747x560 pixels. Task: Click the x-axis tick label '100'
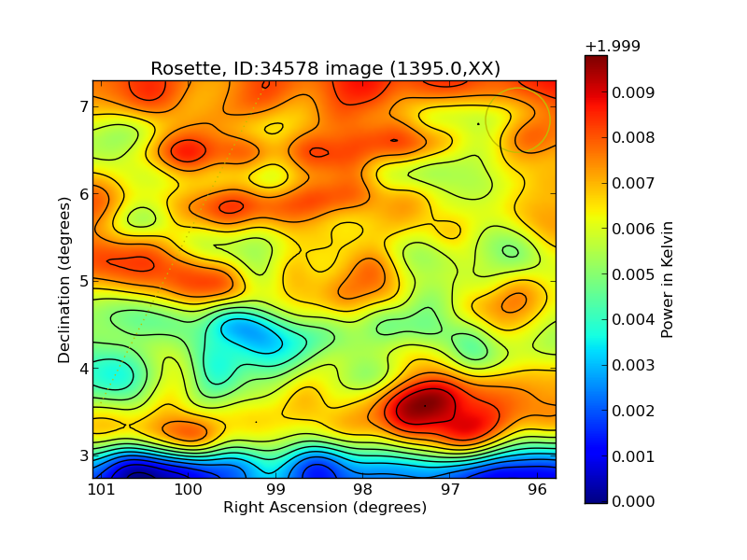(x=189, y=489)
